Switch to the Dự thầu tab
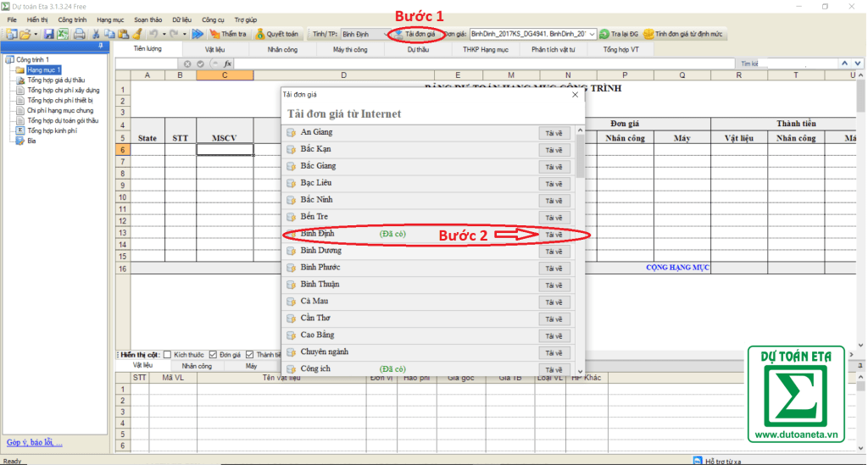This screenshot has height=465, width=868. pyautogui.click(x=418, y=50)
